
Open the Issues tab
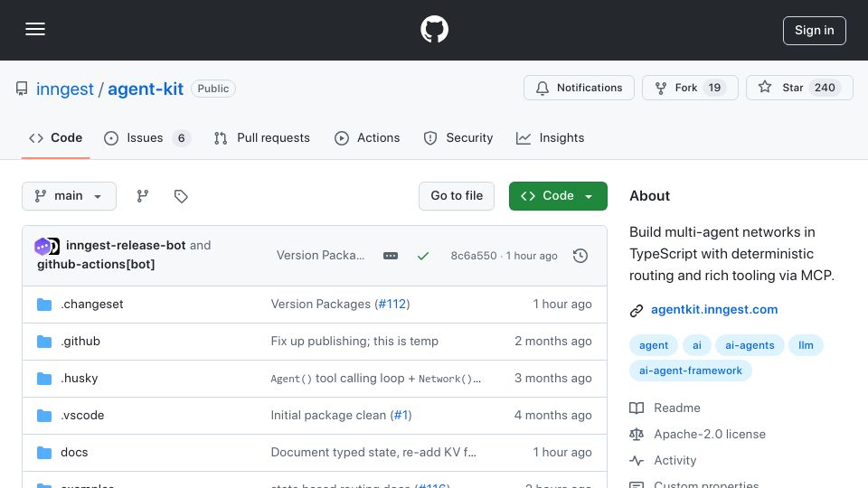[x=147, y=137]
